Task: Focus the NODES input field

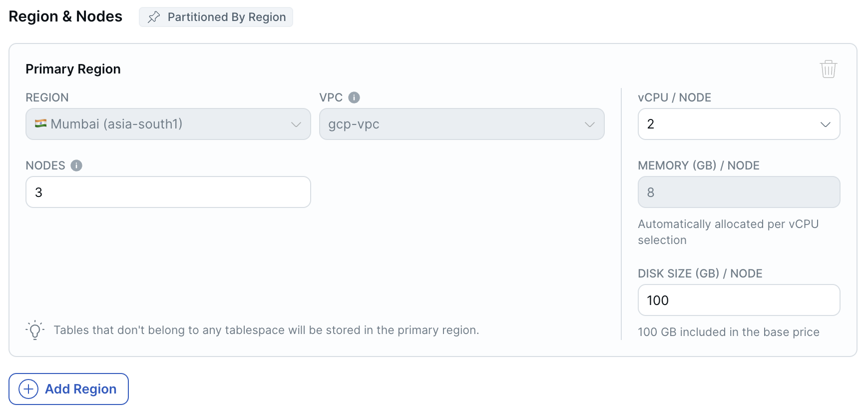Action: click(x=168, y=192)
